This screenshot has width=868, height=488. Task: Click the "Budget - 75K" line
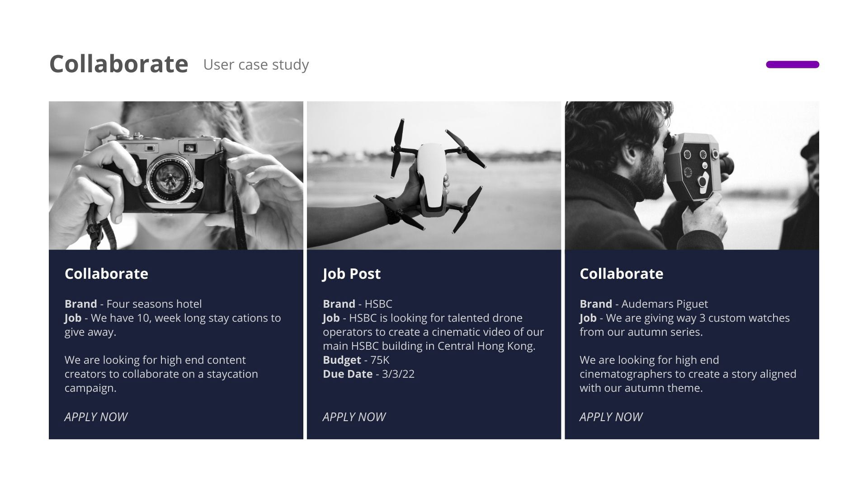(x=356, y=360)
